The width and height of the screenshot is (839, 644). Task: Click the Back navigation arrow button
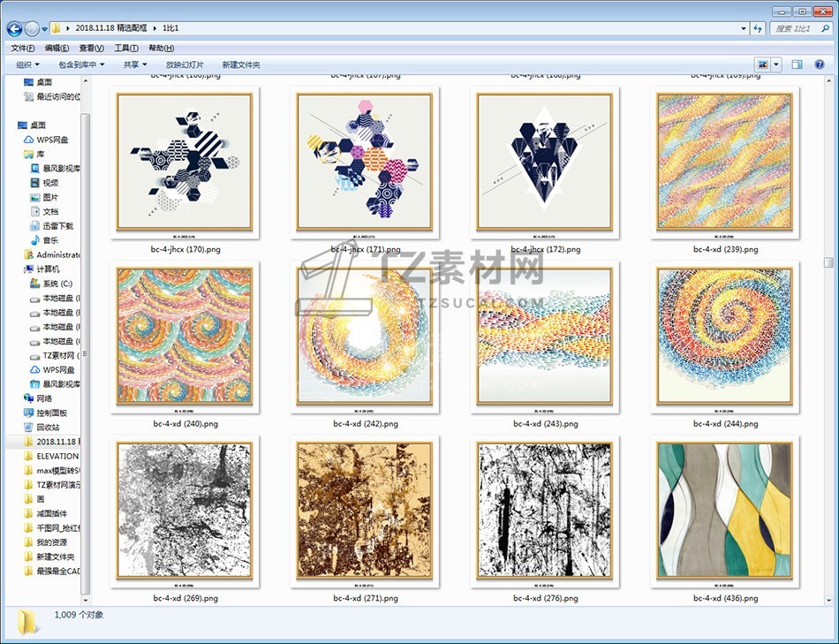16,28
